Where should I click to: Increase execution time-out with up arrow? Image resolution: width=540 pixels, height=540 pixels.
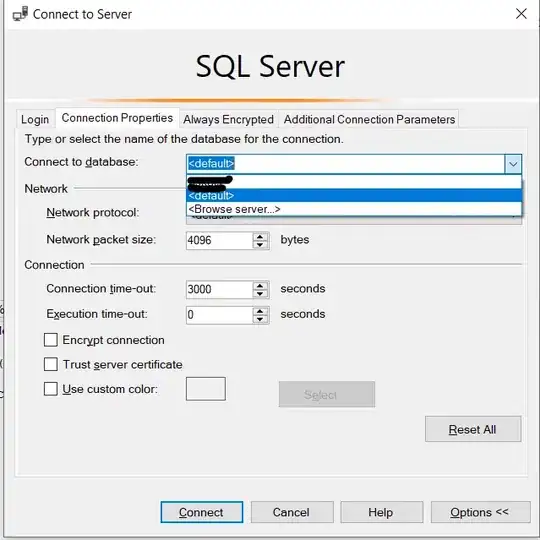click(x=260, y=311)
